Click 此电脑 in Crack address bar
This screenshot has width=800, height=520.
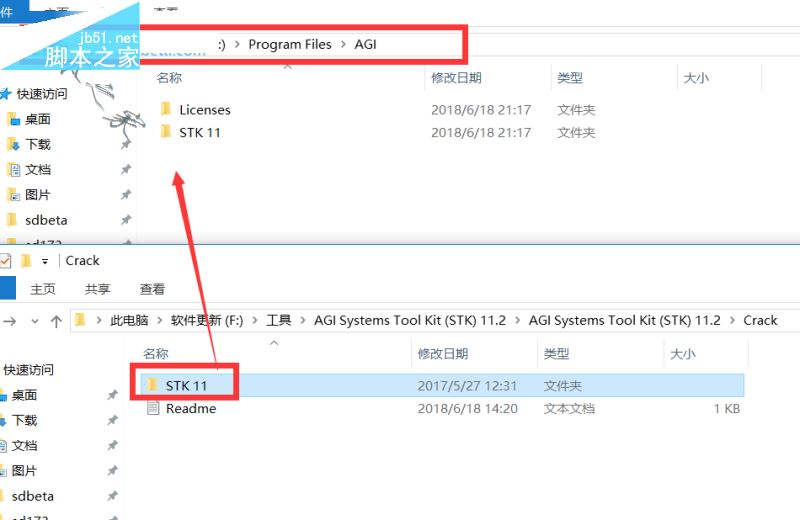click(x=129, y=320)
